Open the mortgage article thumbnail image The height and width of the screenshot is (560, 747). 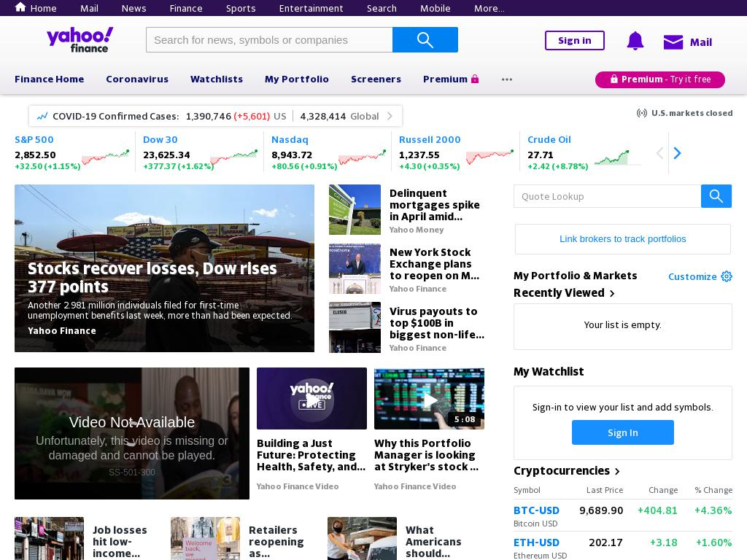(355, 209)
